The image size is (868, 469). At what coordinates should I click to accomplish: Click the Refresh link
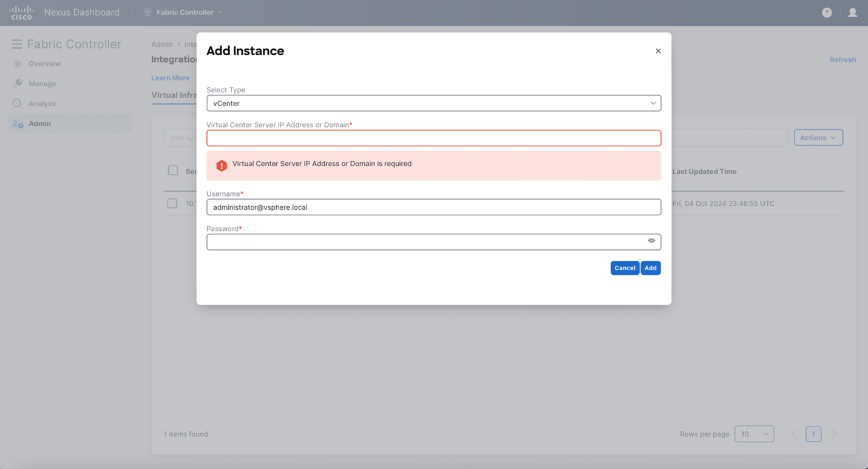[x=843, y=59]
